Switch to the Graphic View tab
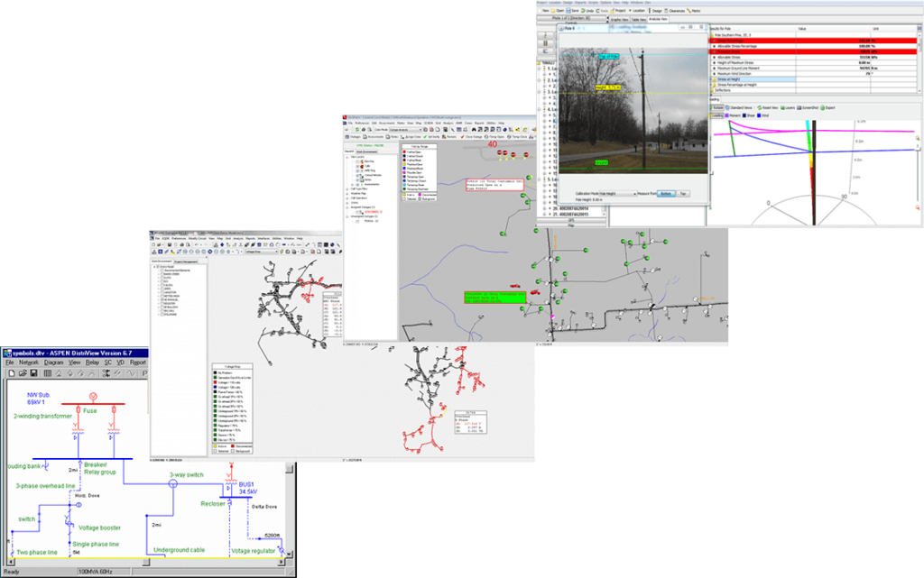 [619, 20]
